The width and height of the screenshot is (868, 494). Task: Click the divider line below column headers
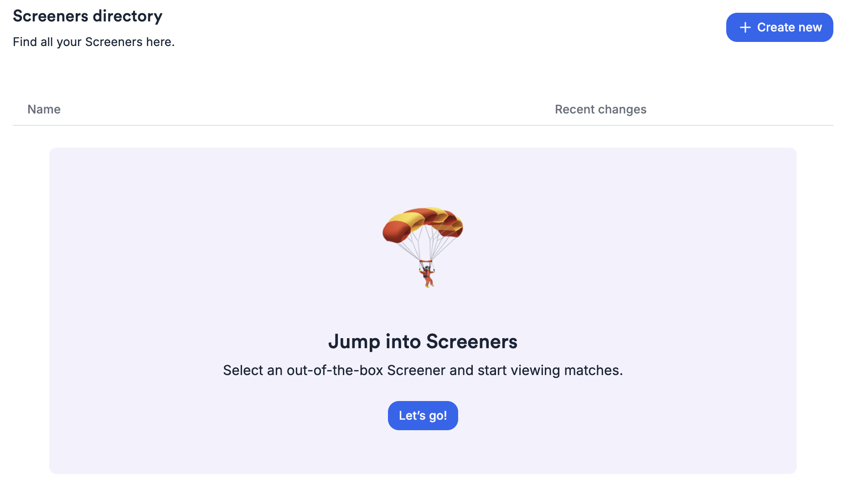[423, 125]
